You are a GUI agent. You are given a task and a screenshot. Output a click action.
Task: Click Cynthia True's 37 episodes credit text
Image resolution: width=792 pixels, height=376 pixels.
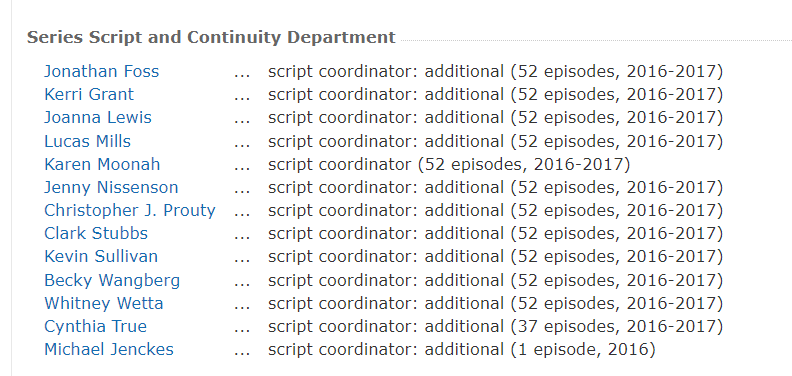pos(496,326)
